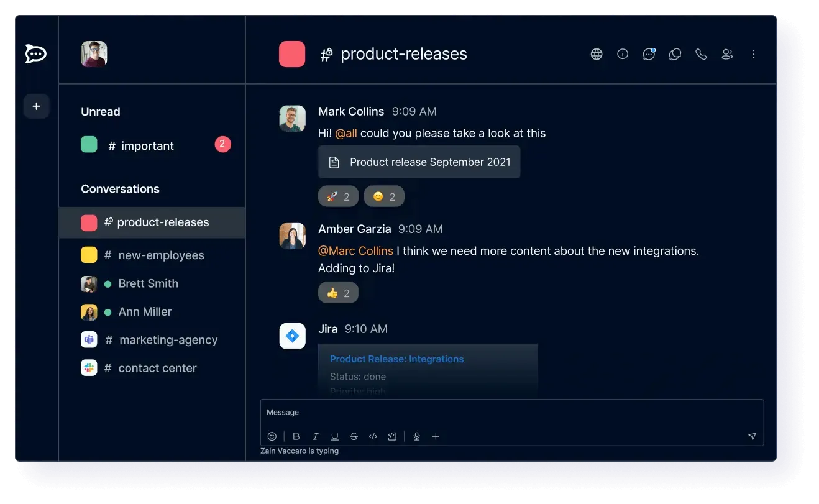Toggle the rocket emoji reaction

point(338,196)
